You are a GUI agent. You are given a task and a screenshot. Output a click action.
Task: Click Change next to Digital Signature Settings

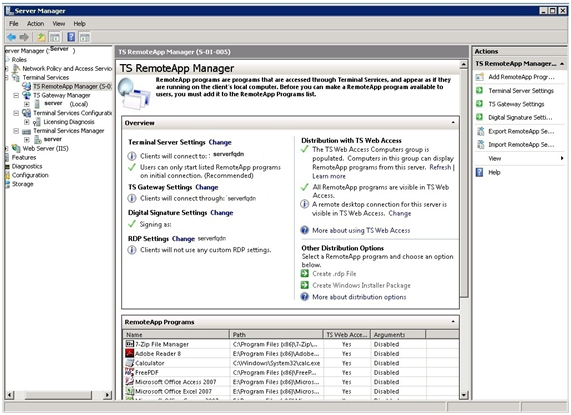(222, 213)
